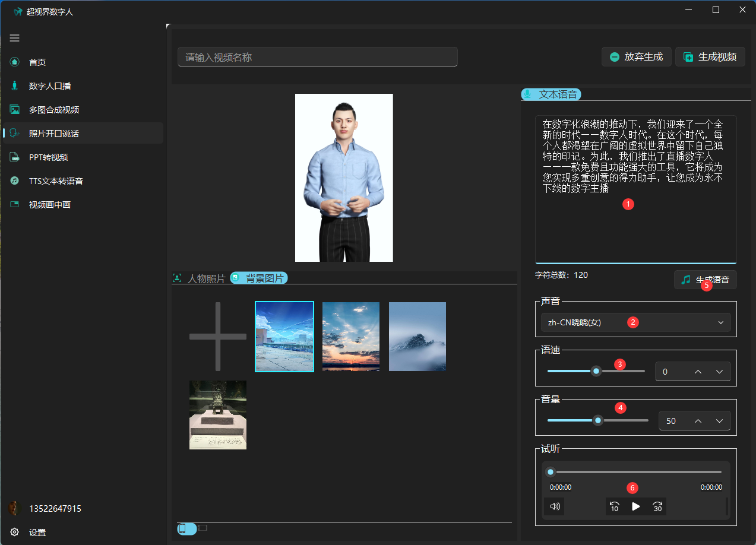Open 数字人口播 from the sidebar

point(50,86)
